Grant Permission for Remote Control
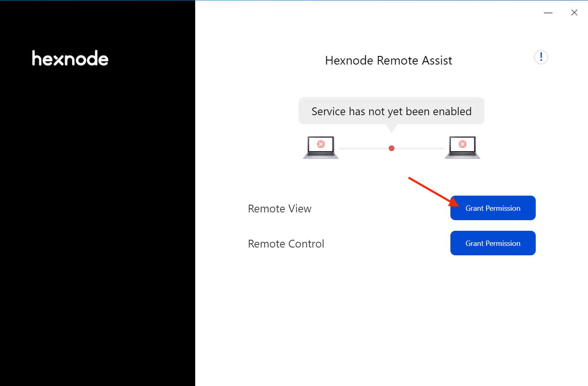Image resolution: width=588 pixels, height=386 pixels. 493,243
